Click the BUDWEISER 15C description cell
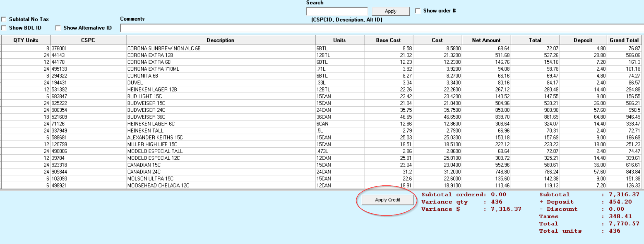644x244 pixels. 220,103
